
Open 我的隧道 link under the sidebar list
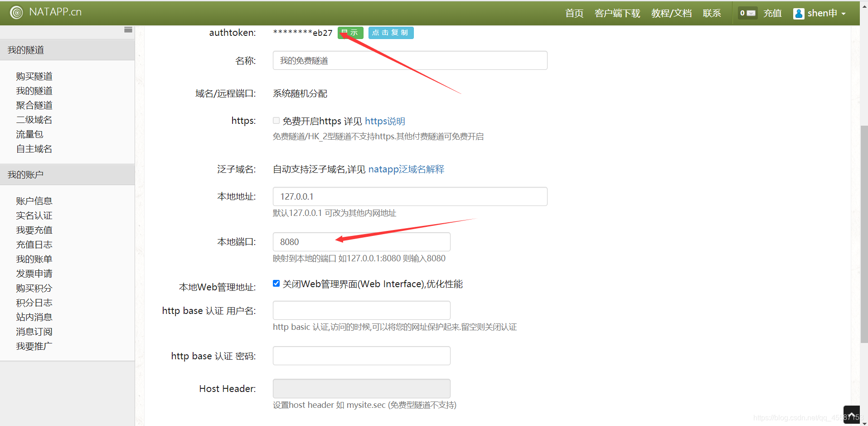[x=34, y=91]
